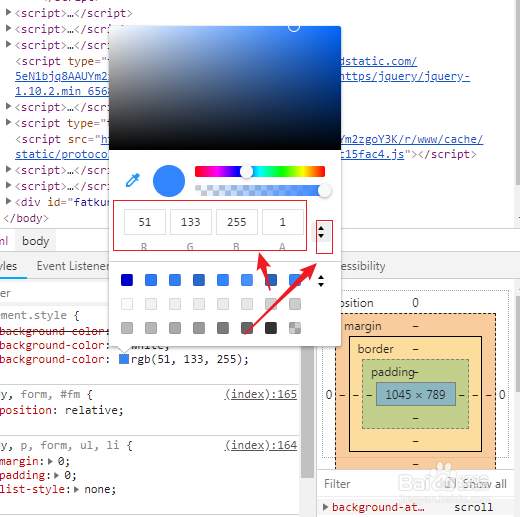Screen dimensions: 520x517
Task: Click the gradient color spectrum shade area
Action: pyautogui.click(x=225, y=88)
